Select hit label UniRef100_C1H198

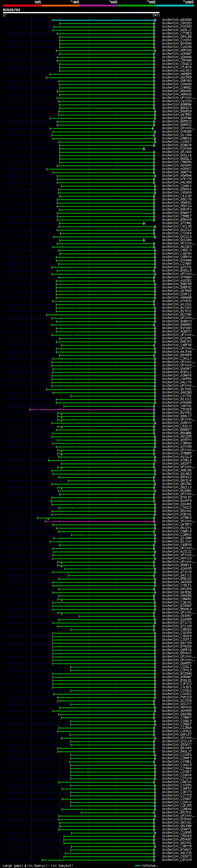click(177, 47)
